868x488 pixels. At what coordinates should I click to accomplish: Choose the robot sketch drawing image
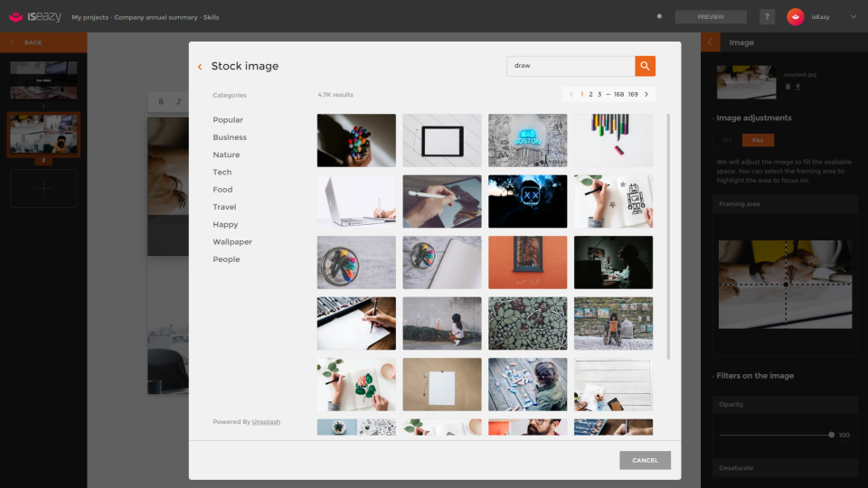coord(613,202)
